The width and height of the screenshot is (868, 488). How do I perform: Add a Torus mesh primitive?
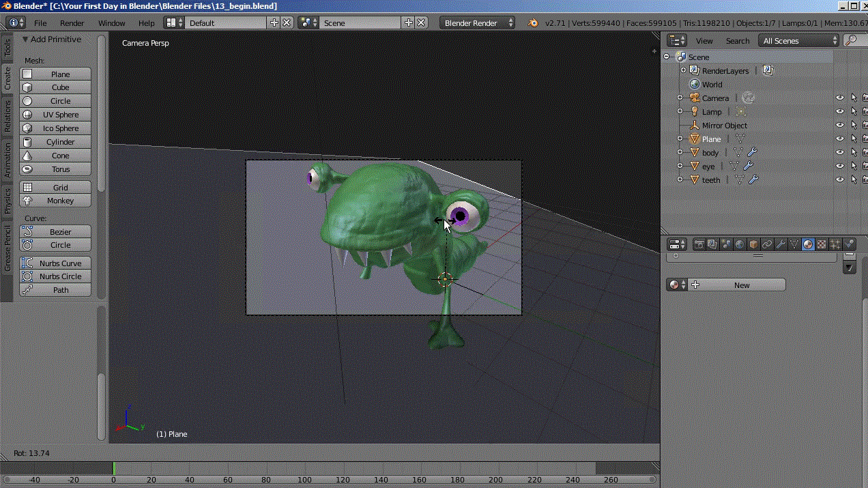(x=55, y=169)
